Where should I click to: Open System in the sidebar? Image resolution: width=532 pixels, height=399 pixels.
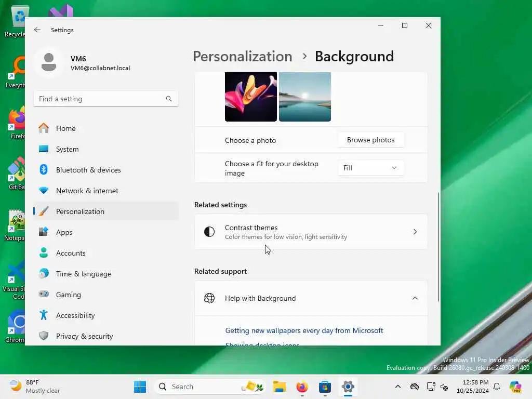106,149
